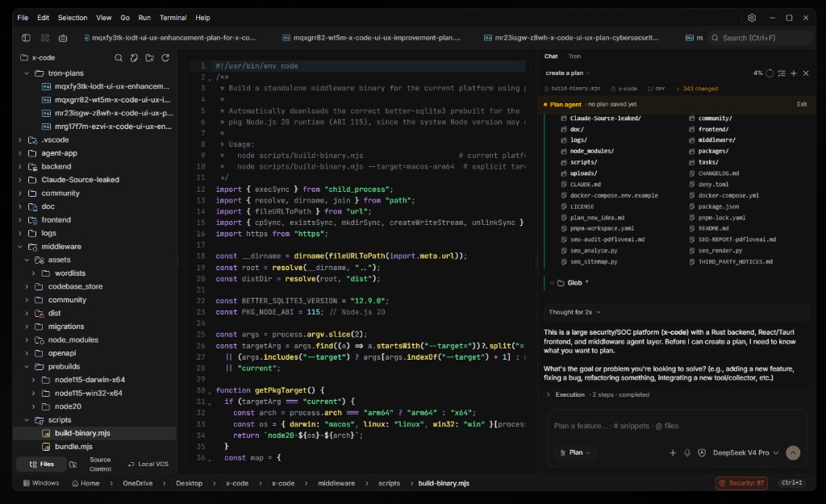Search files in x-code explorer
826x504 pixels.
tap(119, 58)
